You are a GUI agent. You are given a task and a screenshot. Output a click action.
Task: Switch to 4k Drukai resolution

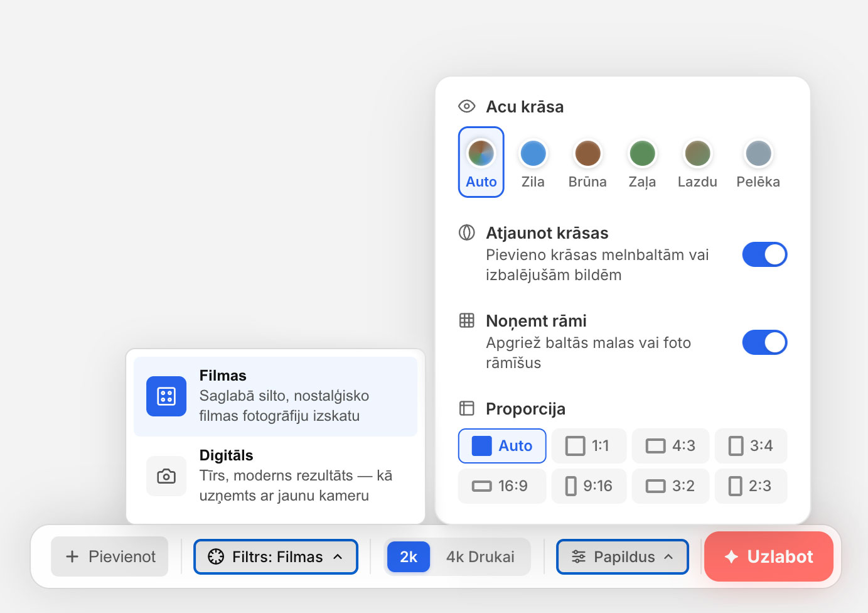click(480, 556)
